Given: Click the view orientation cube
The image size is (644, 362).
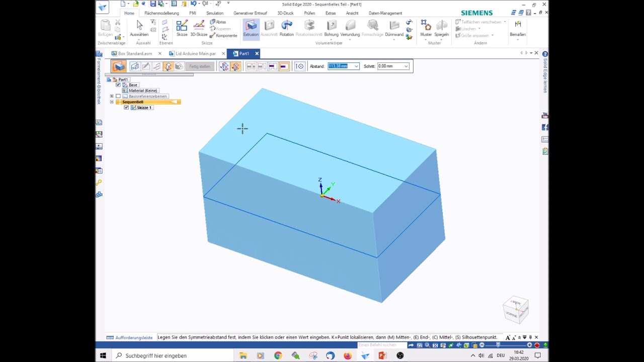Looking at the screenshot, I should (x=516, y=309).
